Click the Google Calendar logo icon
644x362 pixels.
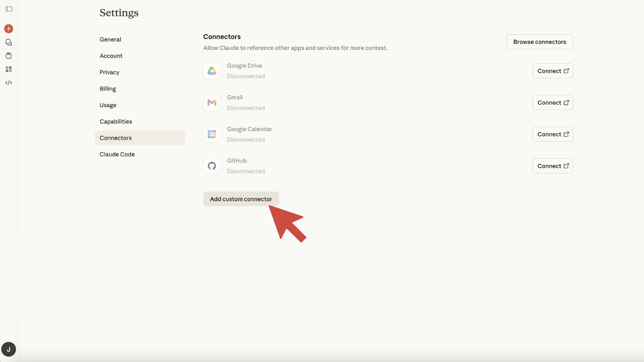[212, 134]
